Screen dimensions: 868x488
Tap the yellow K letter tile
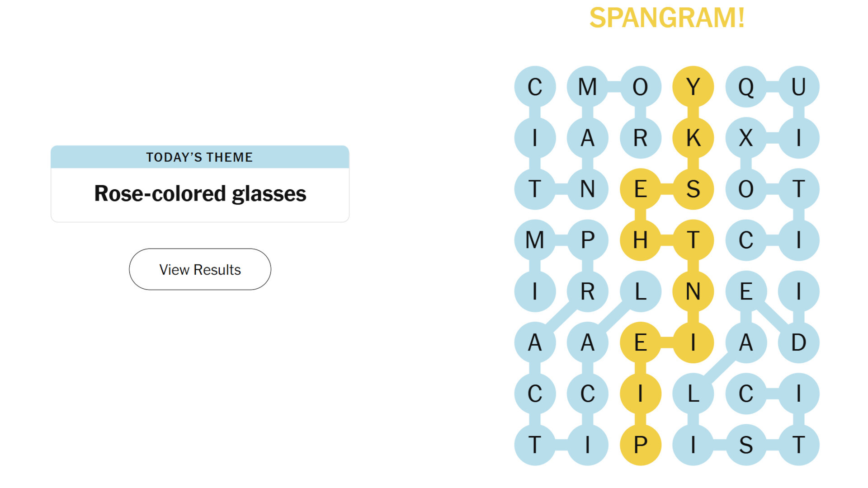tap(693, 138)
